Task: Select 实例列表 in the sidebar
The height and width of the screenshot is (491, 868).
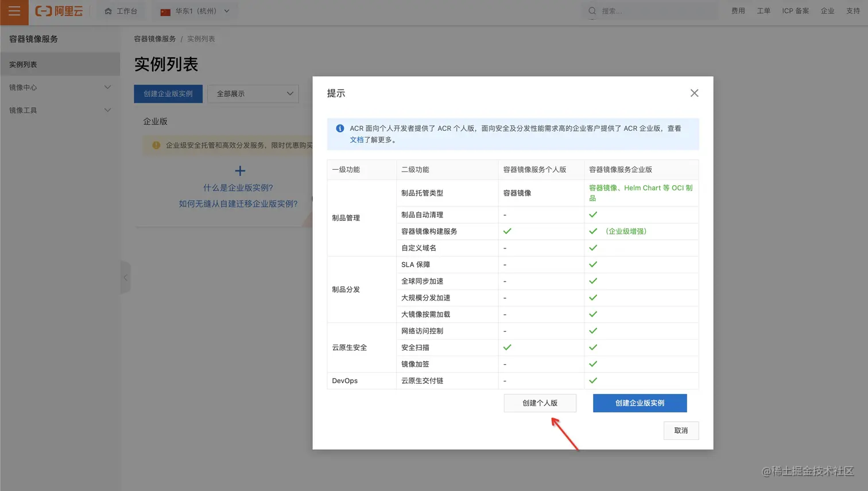Action: [x=60, y=64]
